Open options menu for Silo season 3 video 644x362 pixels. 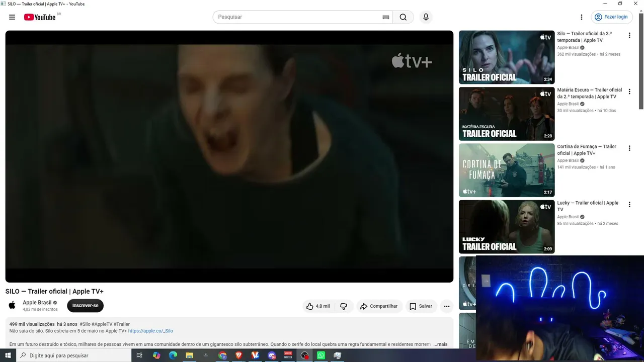pyautogui.click(x=629, y=35)
